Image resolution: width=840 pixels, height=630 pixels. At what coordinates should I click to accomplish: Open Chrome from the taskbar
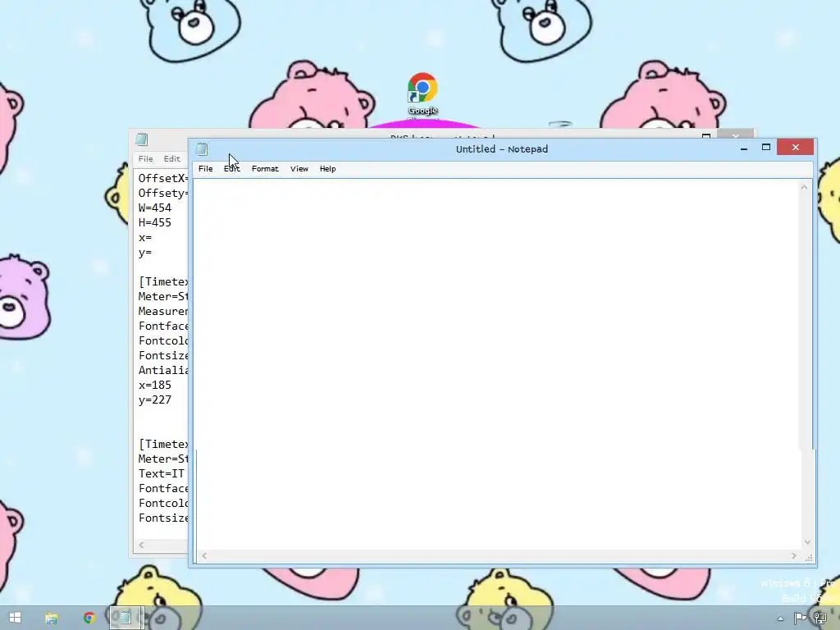pyautogui.click(x=89, y=618)
